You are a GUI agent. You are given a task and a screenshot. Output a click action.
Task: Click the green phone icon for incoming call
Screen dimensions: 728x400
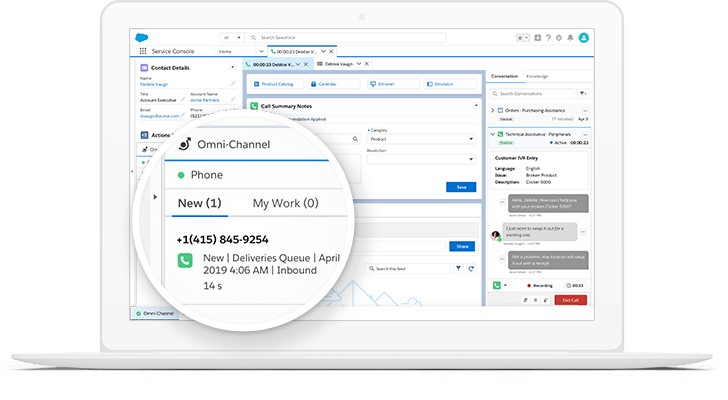(185, 261)
